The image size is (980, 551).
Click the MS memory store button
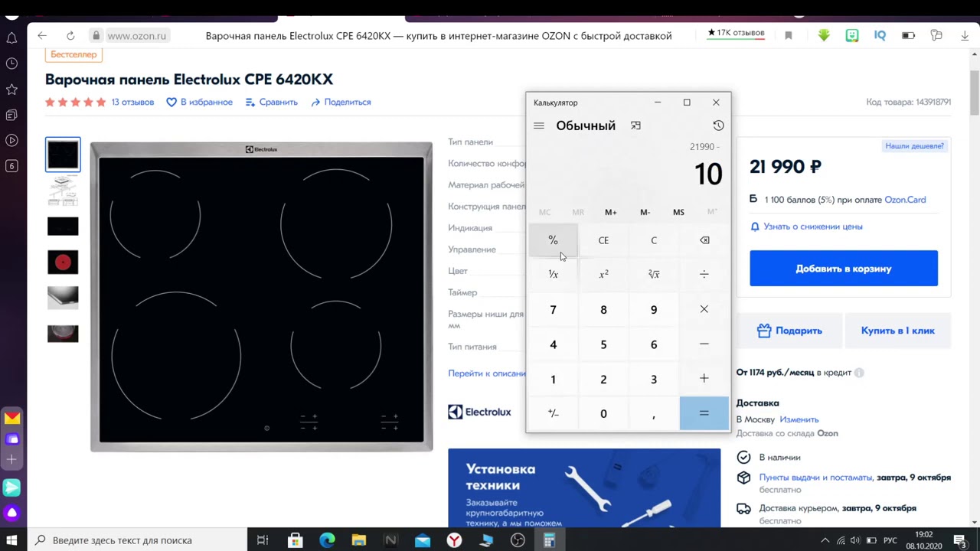[x=678, y=212]
